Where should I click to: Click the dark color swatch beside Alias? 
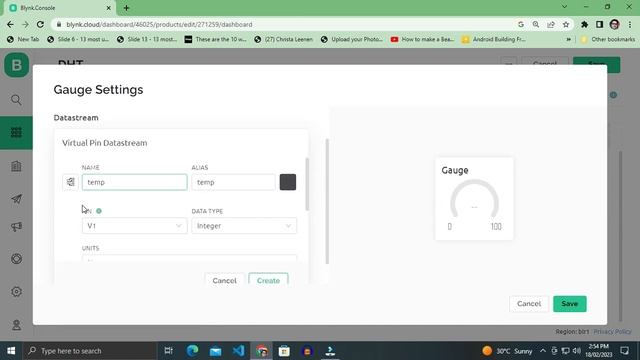point(288,182)
